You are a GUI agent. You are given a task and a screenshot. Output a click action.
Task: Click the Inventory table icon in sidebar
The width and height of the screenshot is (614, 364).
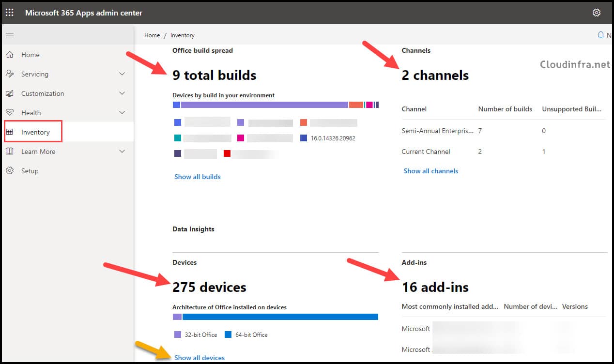click(x=10, y=132)
